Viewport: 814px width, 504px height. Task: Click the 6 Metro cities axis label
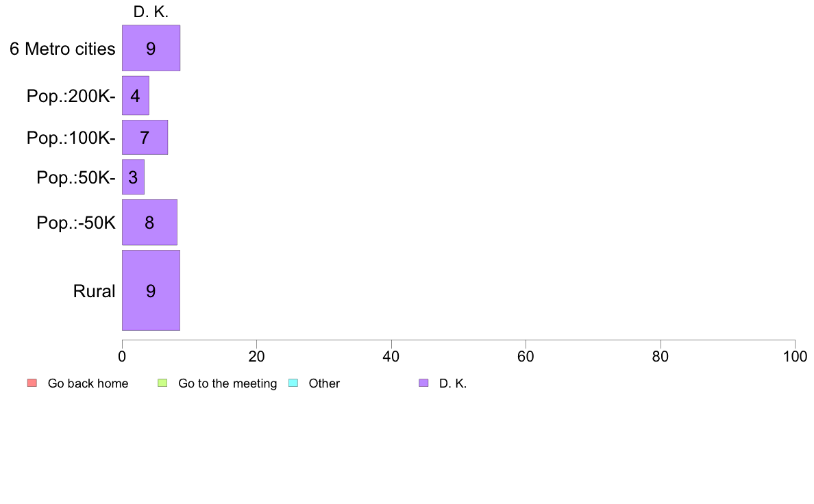pyautogui.click(x=62, y=49)
